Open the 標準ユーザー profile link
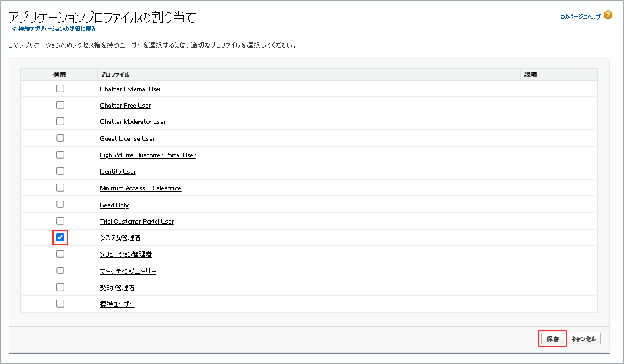This screenshot has height=364, width=624. 117,304
